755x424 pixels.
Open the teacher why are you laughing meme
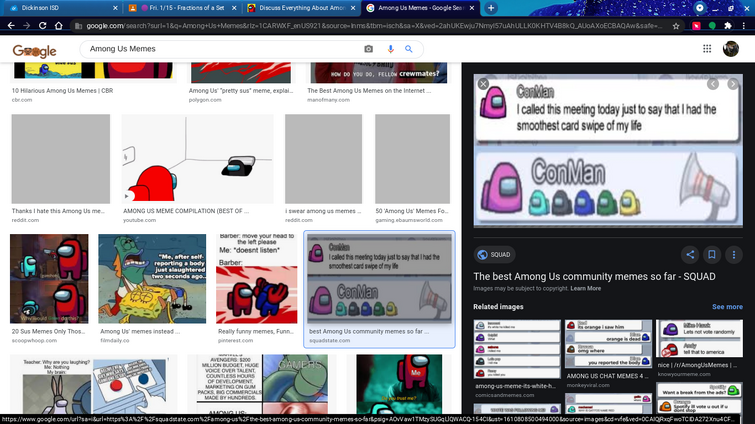pos(93,384)
